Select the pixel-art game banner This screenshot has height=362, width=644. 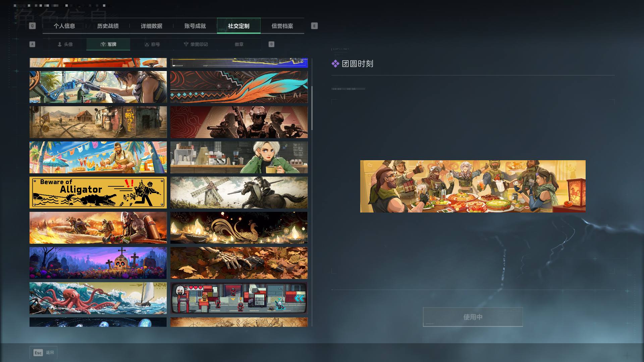click(x=239, y=298)
